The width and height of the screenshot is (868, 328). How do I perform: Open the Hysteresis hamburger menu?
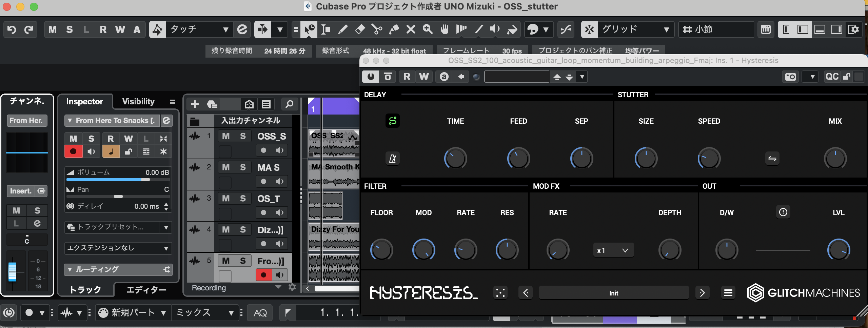tap(728, 293)
